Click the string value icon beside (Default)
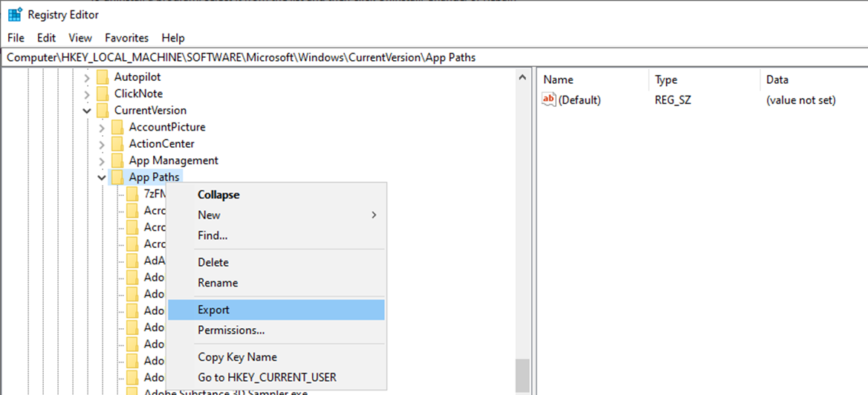This screenshot has height=395, width=868. [548, 99]
